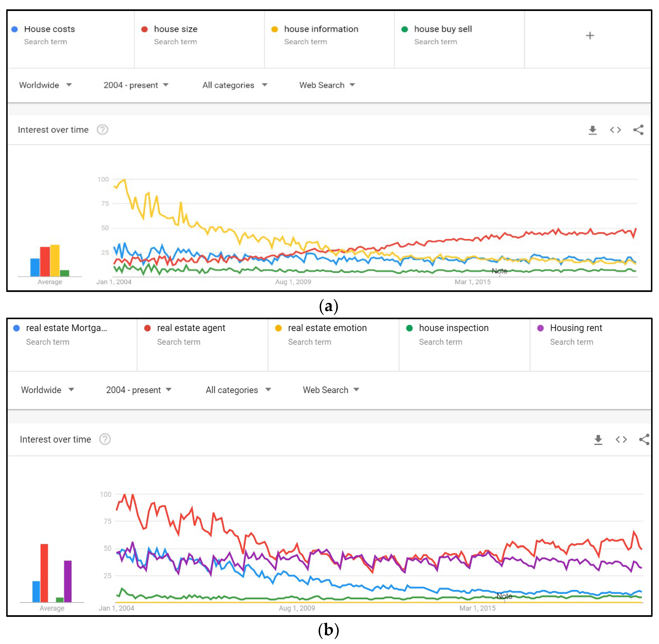The height and width of the screenshot is (644, 659).
Task: Open help icon beside top Interest over time
Action: (103, 130)
